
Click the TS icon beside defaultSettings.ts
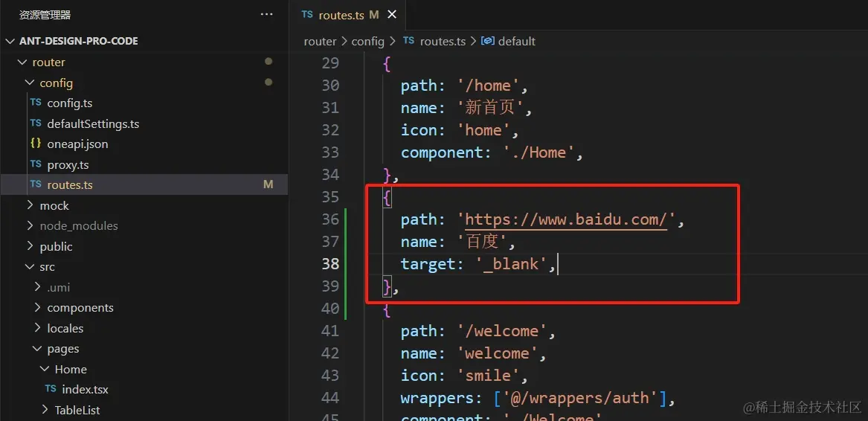point(36,123)
